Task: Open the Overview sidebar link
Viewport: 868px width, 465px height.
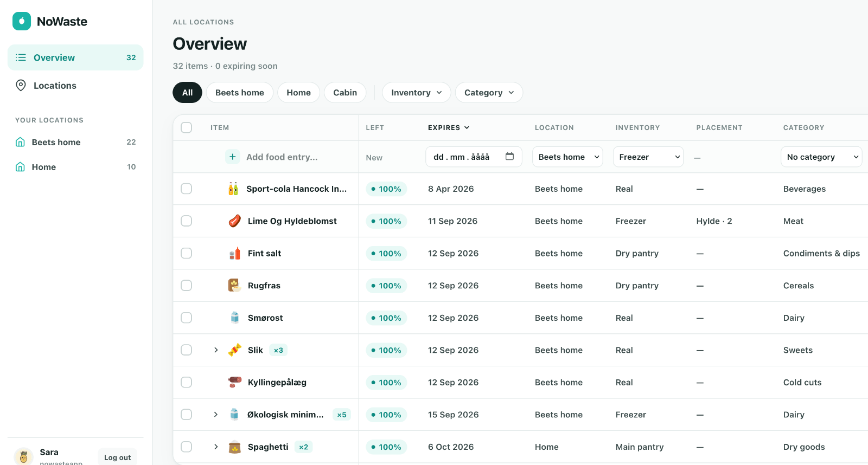Action: [x=75, y=57]
